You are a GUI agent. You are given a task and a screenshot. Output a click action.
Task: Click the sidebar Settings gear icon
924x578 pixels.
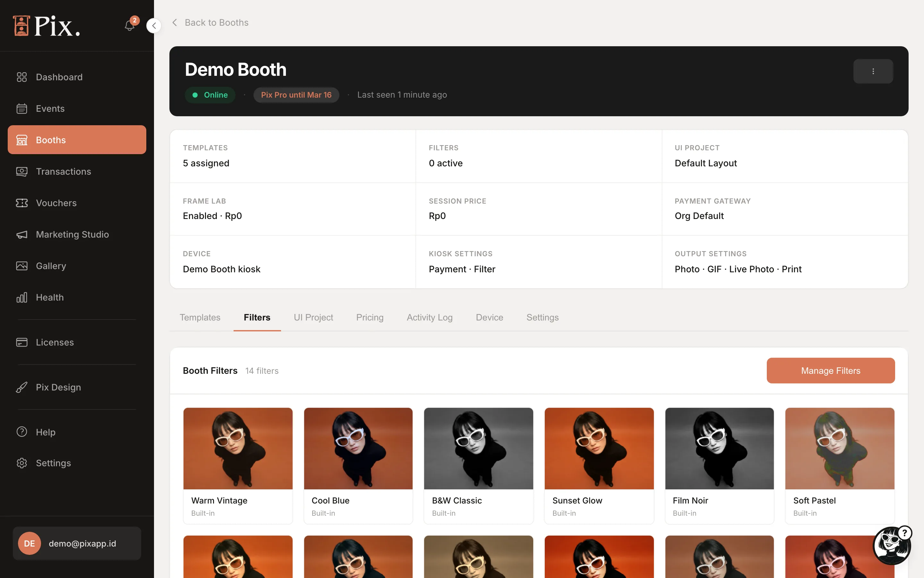coord(22,463)
